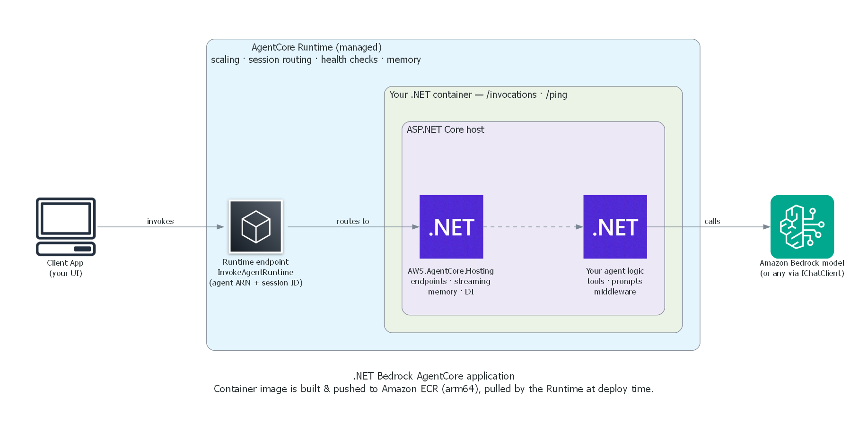Select the 'ASP.NET Core host' label
This screenshot has height=432, width=868.
[446, 130]
